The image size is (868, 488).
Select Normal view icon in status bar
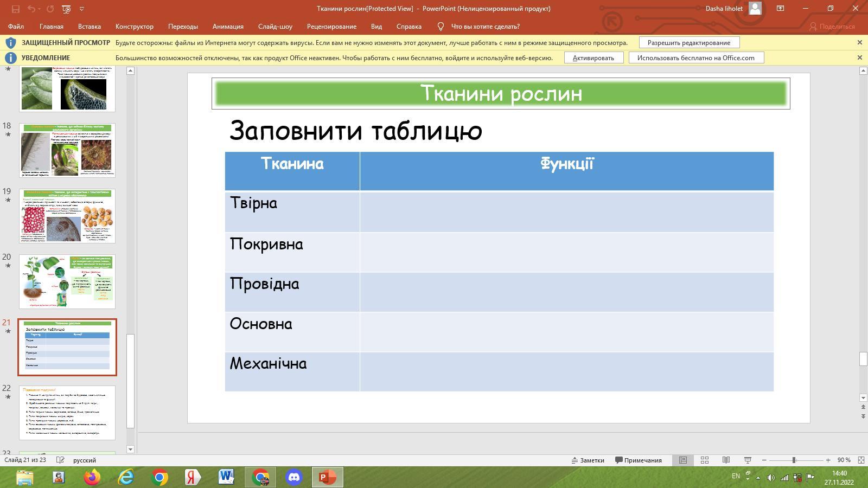pyautogui.click(x=683, y=460)
